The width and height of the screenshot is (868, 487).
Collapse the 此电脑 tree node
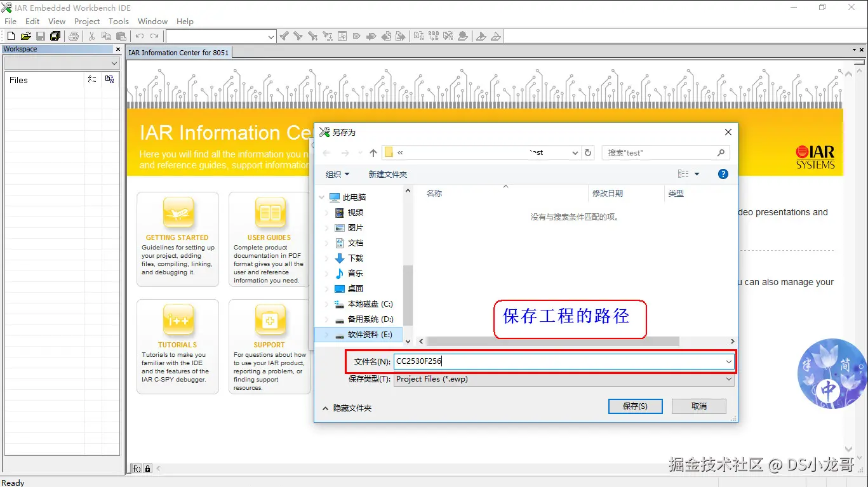(x=322, y=197)
